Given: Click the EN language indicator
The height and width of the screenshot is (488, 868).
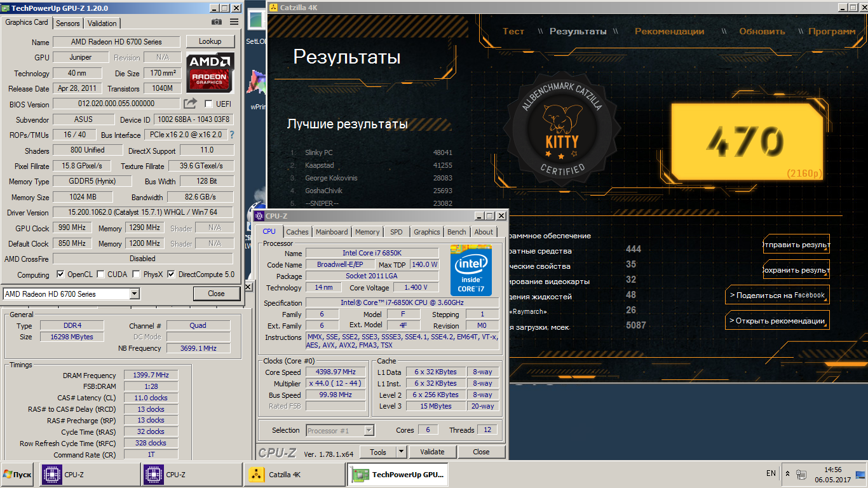Looking at the screenshot, I should 771,473.
